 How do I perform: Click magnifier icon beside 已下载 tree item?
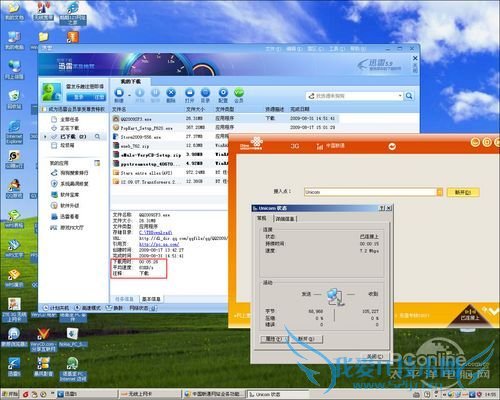97,136
